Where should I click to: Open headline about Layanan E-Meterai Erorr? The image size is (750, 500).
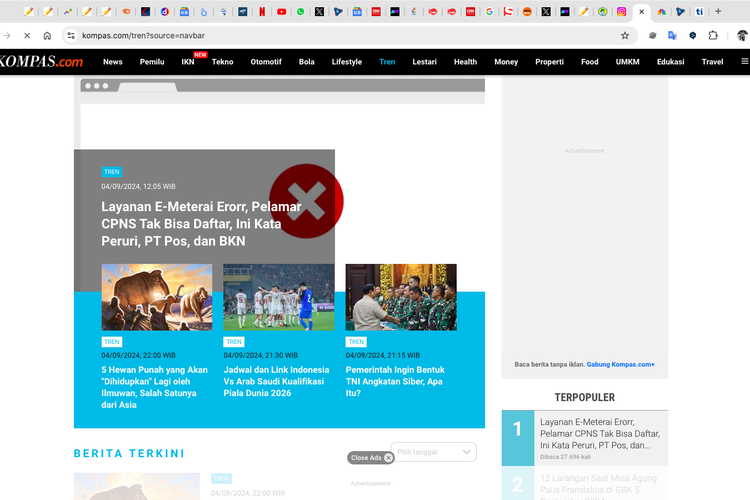(201, 224)
